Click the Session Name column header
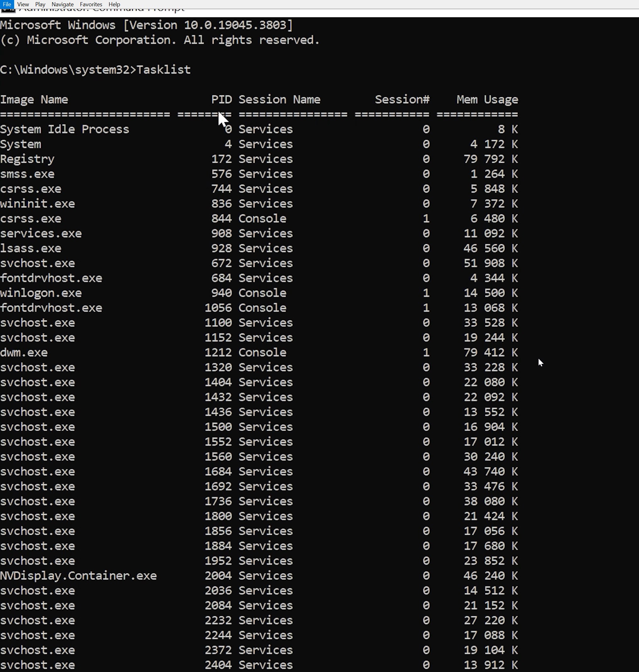Viewport: 639px width, 672px height. point(279,99)
